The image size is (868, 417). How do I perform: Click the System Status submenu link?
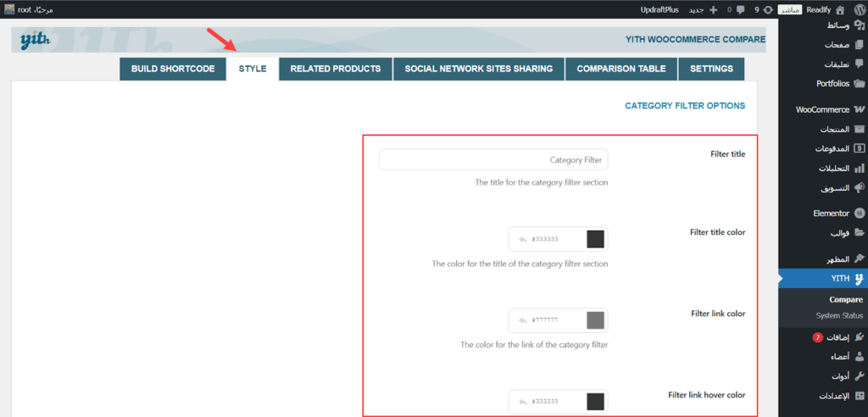839,315
